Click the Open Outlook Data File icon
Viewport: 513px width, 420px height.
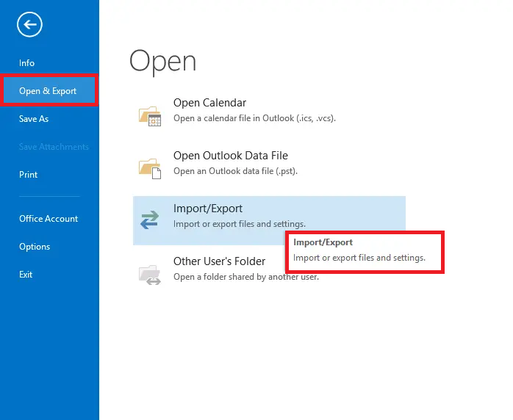click(150, 168)
